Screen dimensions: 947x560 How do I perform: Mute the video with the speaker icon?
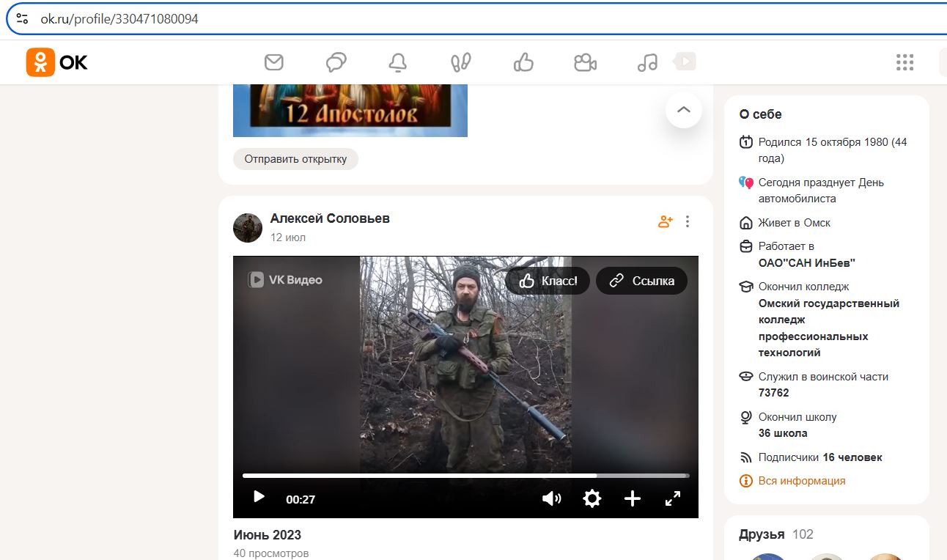click(x=551, y=498)
